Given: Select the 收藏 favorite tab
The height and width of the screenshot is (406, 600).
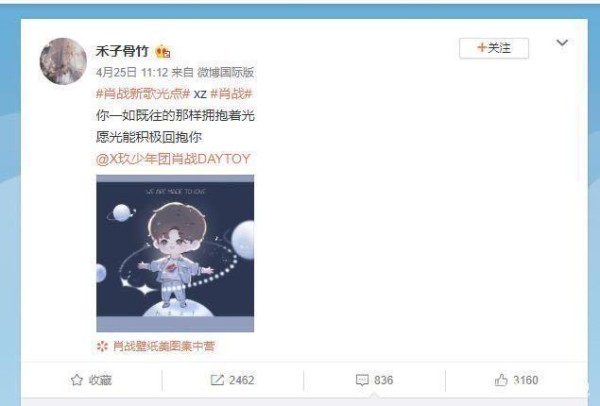Looking at the screenshot, I should coord(91,380).
